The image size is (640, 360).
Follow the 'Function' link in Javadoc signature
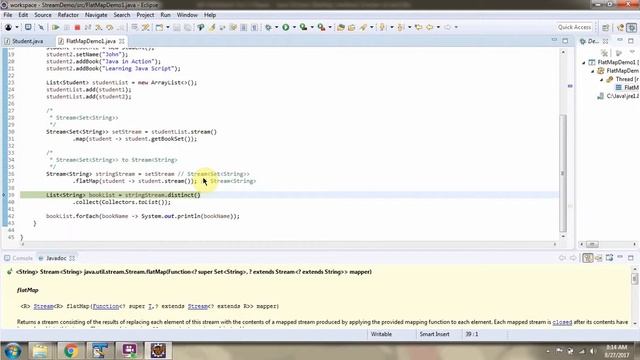click(106, 306)
